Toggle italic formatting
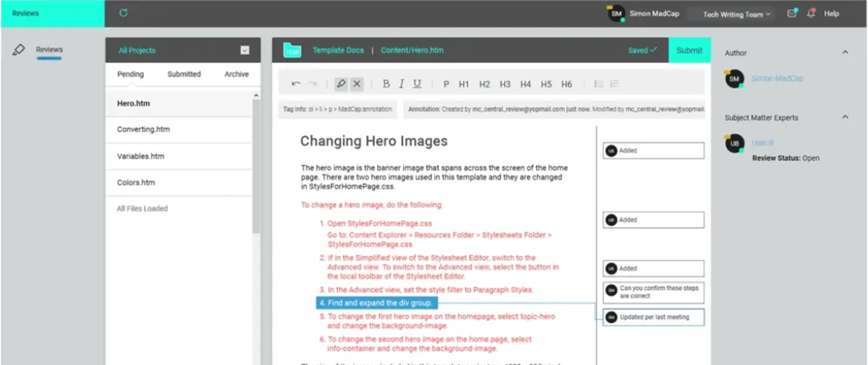This screenshot has width=868, height=365. click(x=401, y=84)
